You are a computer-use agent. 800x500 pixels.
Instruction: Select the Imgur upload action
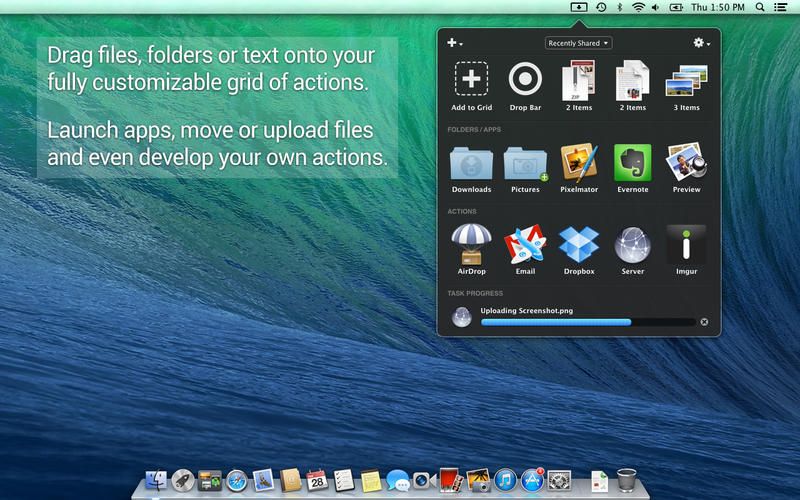[x=687, y=244]
